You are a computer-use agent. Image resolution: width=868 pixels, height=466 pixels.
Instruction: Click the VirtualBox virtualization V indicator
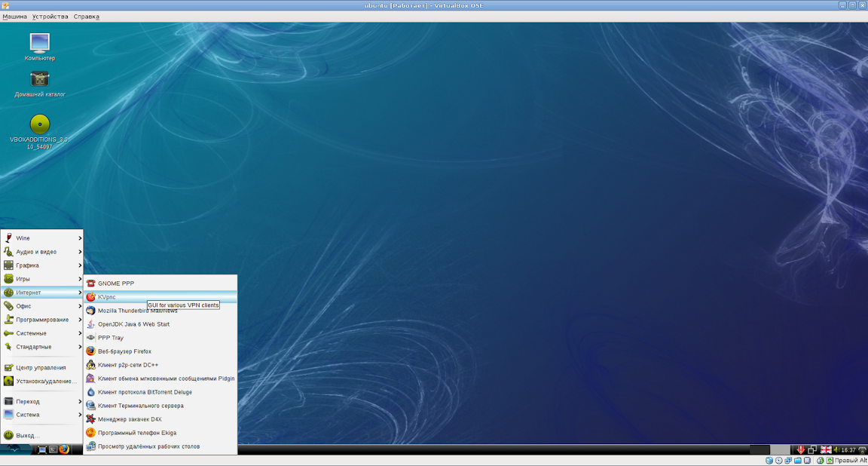click(807, 461)
